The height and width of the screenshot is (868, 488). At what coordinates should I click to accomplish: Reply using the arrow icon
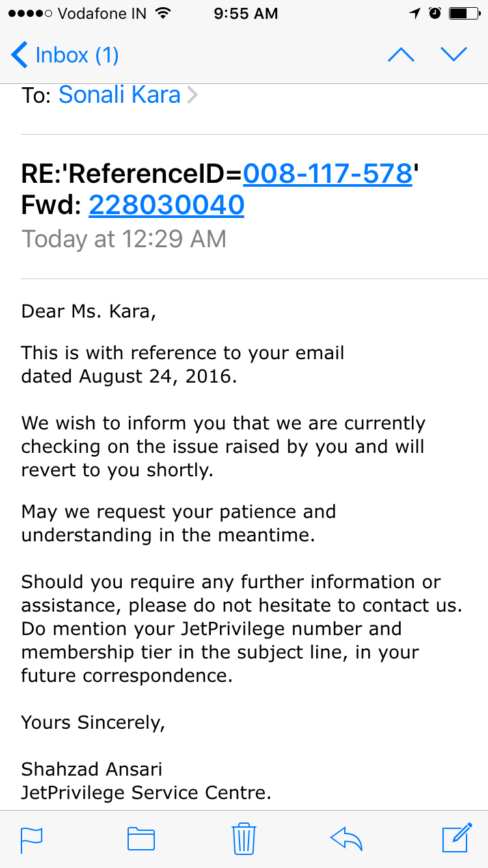[347, 838]
